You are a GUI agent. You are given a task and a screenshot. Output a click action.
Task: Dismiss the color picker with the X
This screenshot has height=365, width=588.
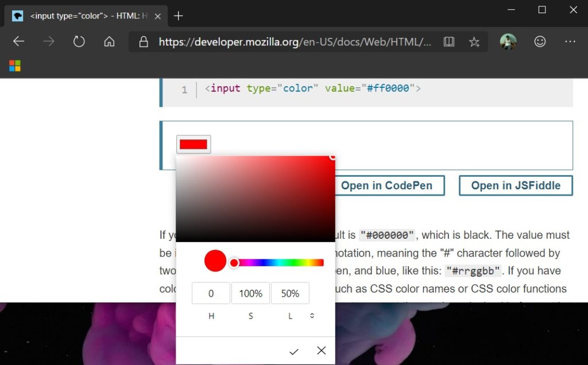321,351
